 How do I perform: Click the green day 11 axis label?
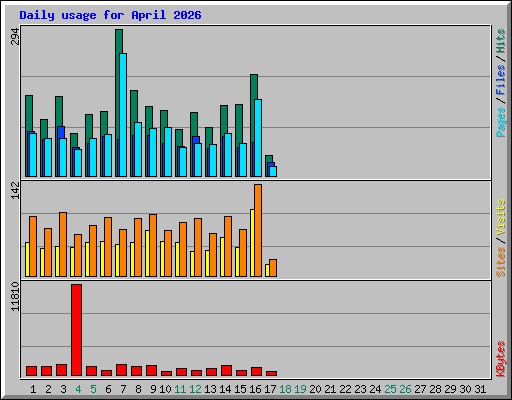pyautogui.click(x=180, y=389)
